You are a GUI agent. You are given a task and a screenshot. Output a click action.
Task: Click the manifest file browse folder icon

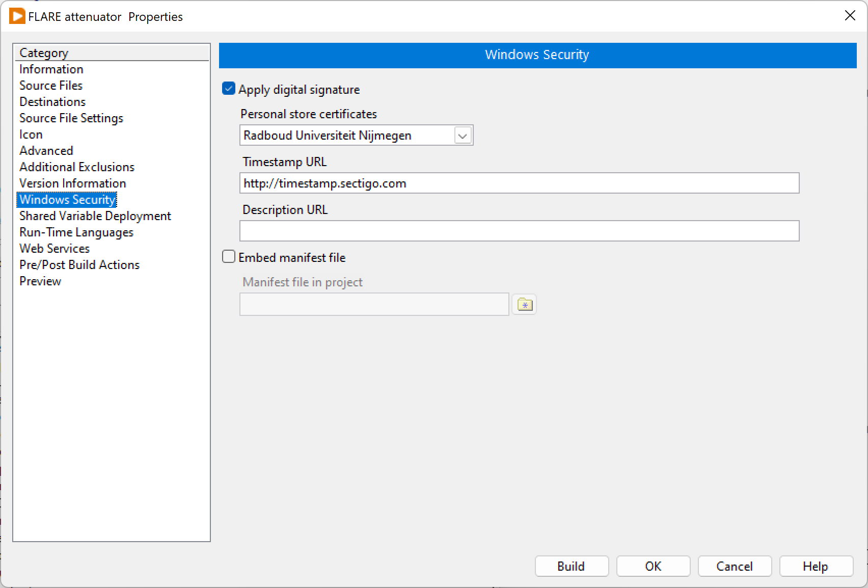coord(524,305)
